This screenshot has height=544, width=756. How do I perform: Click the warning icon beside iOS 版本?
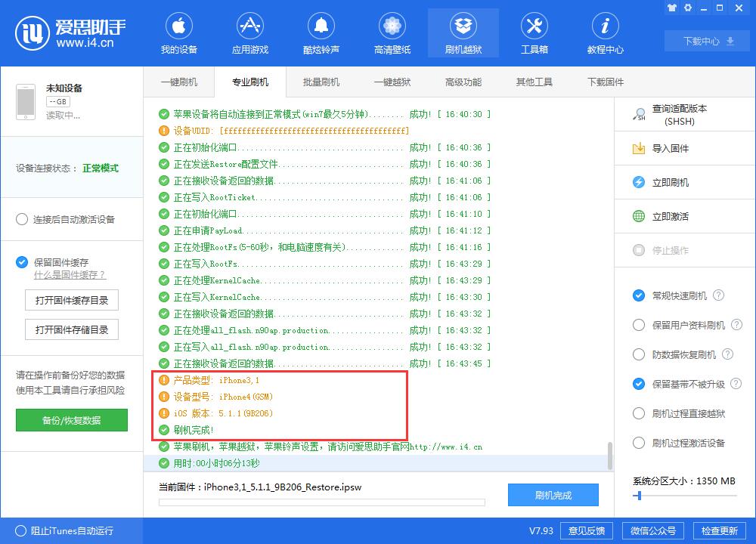pyautogui.click(x=164, y=413)
